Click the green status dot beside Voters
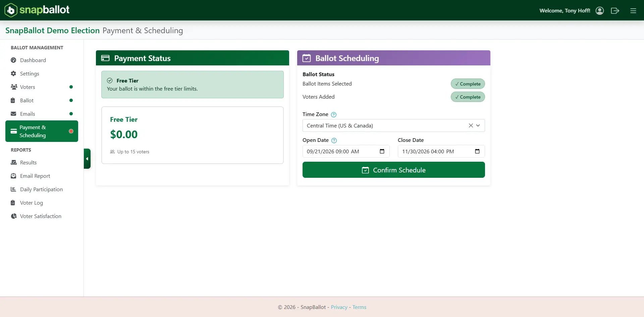Screen dimensions: 644x317 71,87
